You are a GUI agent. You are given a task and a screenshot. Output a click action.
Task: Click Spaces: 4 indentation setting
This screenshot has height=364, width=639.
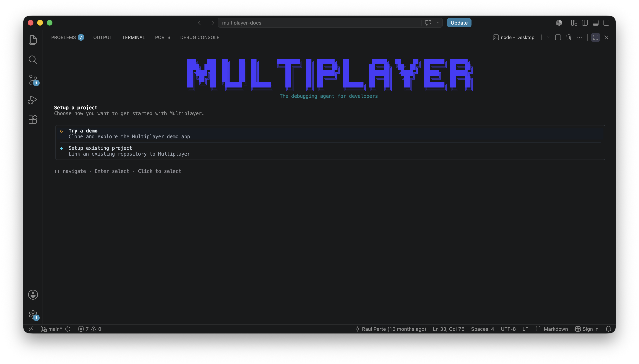tap(482, 329)
